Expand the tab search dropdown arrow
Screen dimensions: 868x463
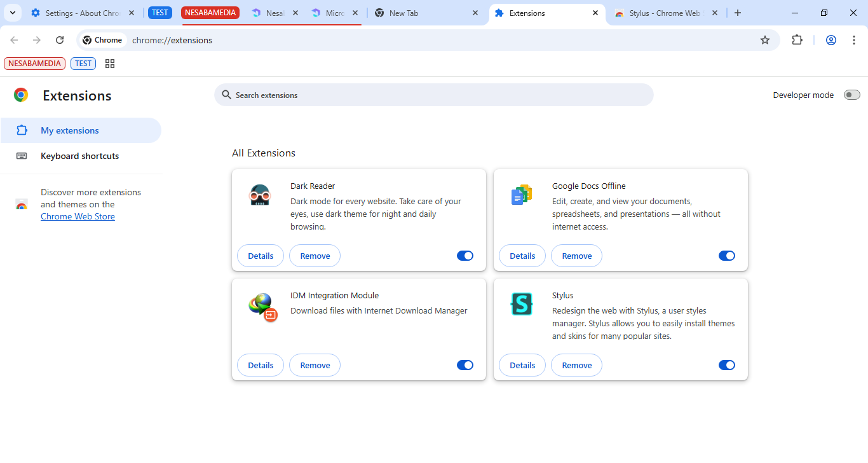13,13
